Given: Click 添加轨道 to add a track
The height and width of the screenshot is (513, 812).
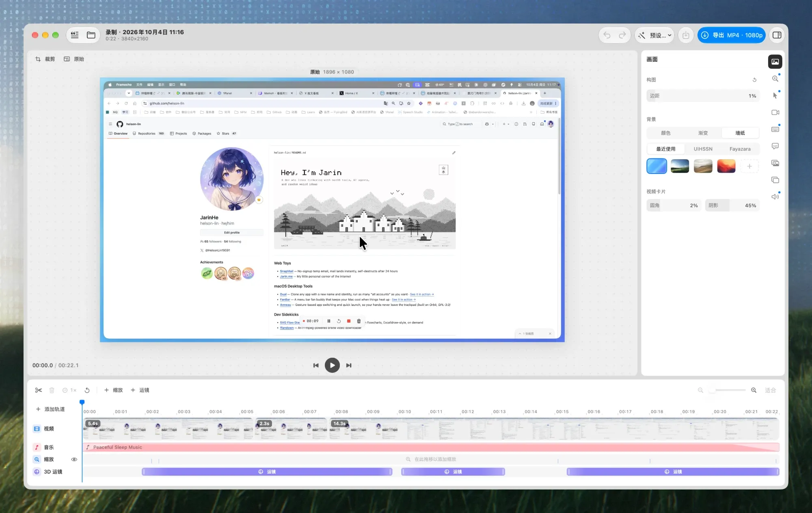Looking at the screenshot, I should 50,409.
